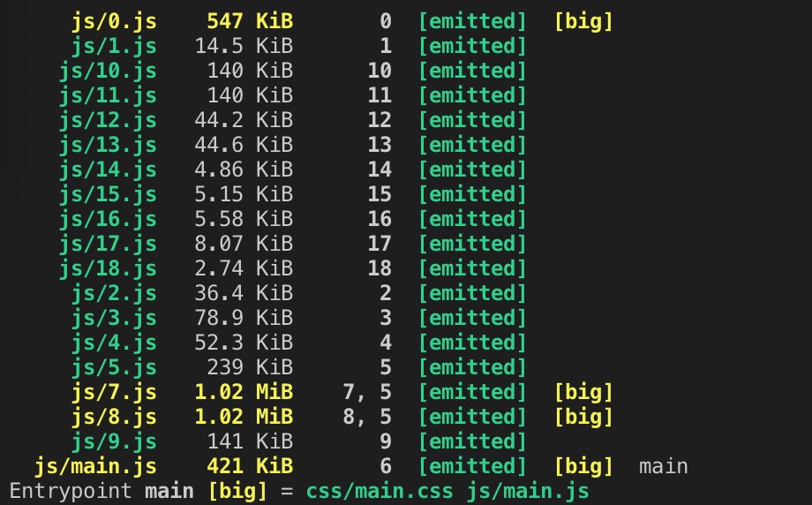The height and width of the screenshot is (505, 812).
Task: Click the [big] tag on js/0.js row
Action: (583, 22)
